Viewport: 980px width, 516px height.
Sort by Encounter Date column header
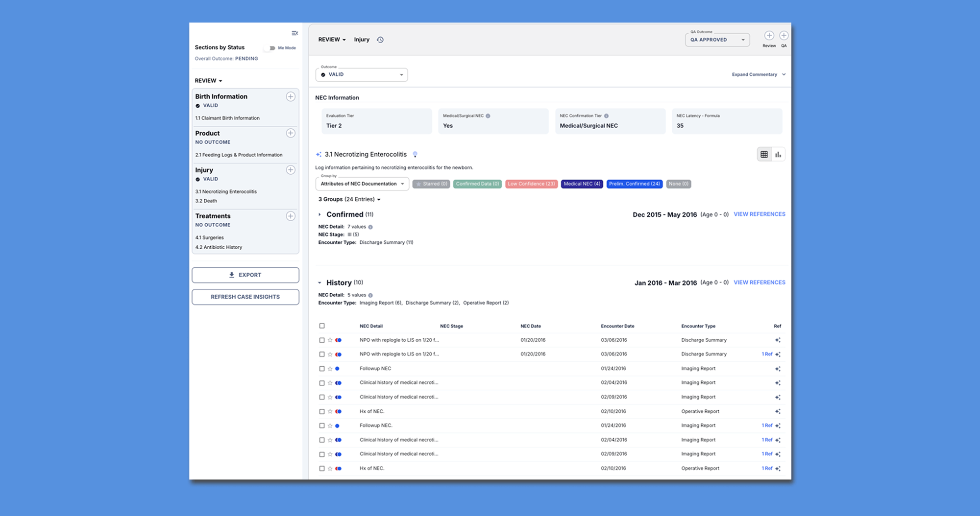point(617,326)
